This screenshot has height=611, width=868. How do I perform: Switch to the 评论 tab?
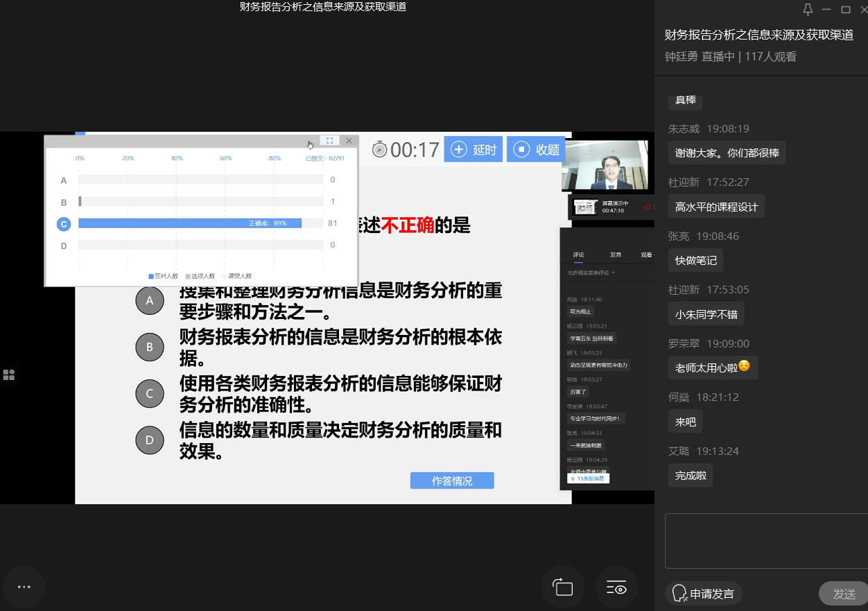[578, 255]
